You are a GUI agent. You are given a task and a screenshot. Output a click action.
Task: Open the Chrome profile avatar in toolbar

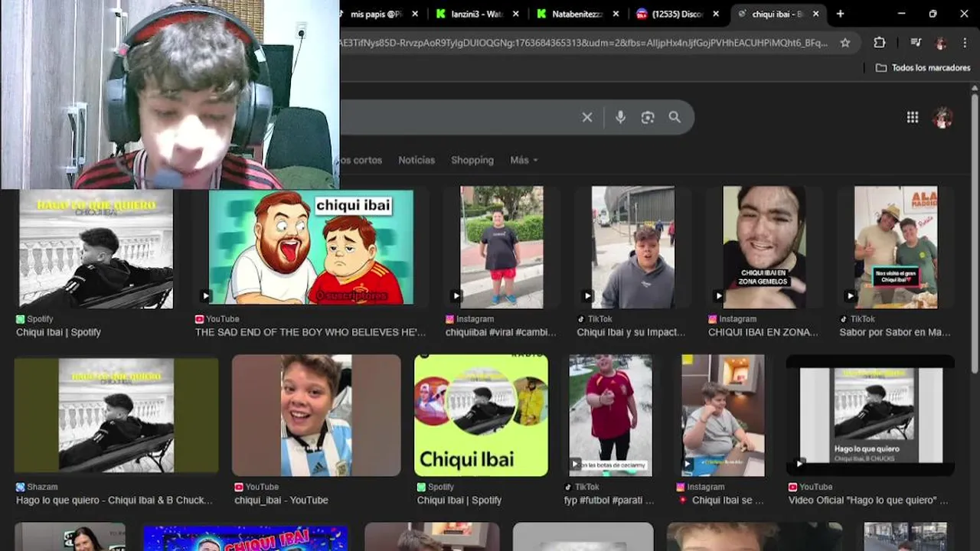click(x=941, y=43)
